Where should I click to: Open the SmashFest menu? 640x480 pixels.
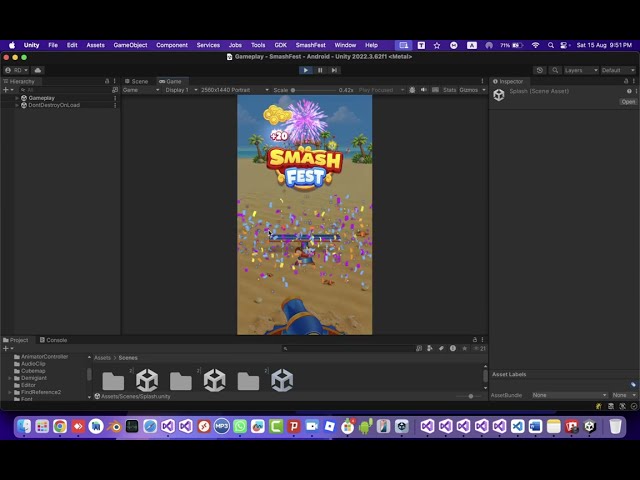(x=310, y=45)
